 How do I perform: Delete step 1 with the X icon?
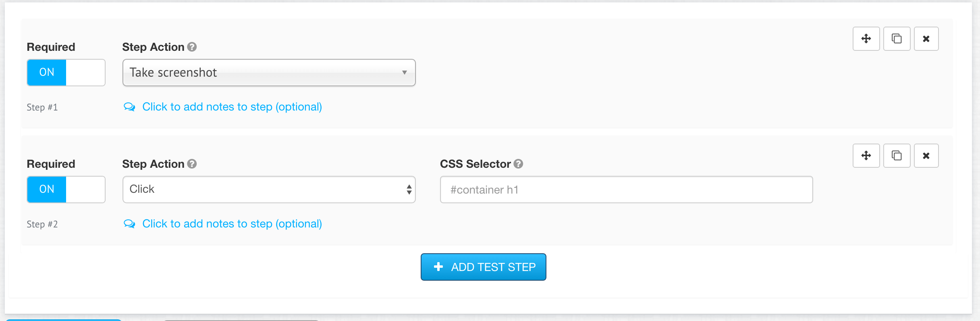click(926, 39)
